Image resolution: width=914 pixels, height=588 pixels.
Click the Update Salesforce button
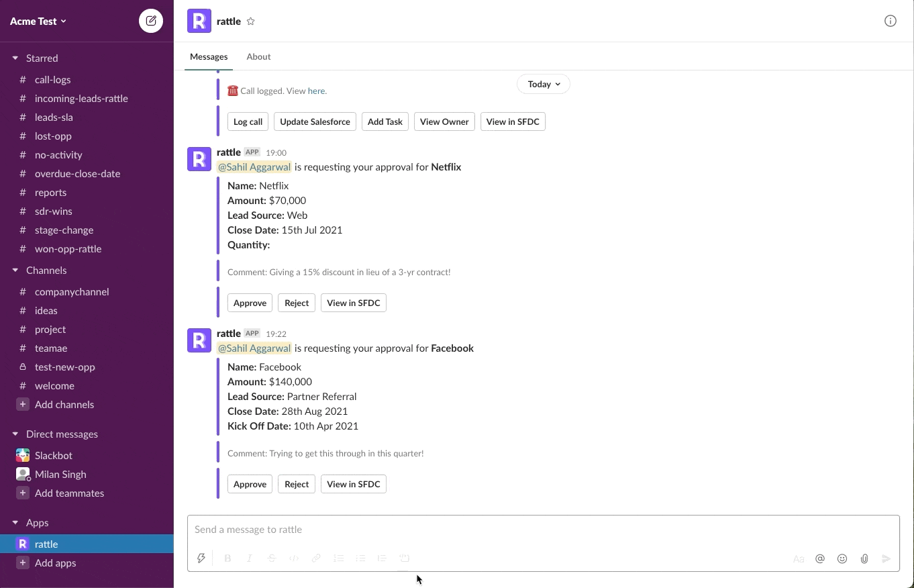315,121
